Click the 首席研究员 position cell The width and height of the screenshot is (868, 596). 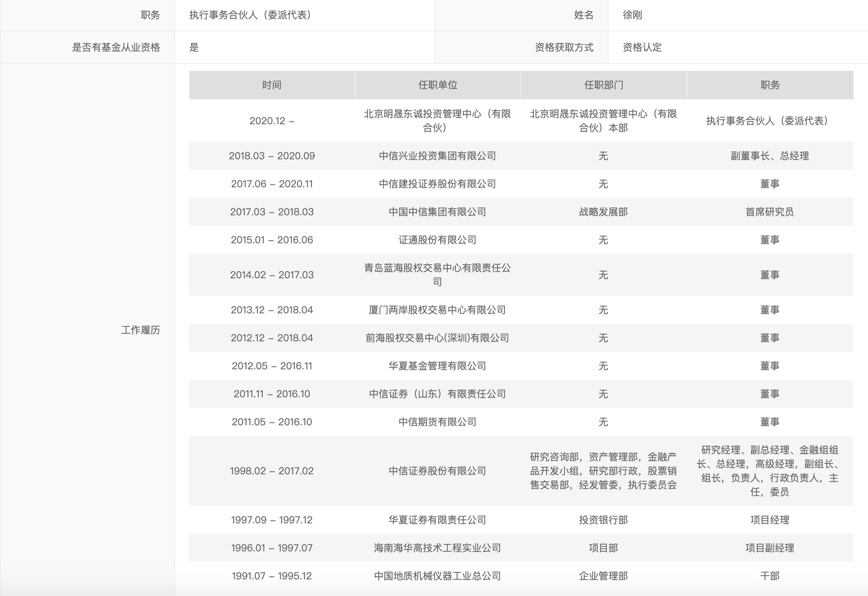click(769, 212)
